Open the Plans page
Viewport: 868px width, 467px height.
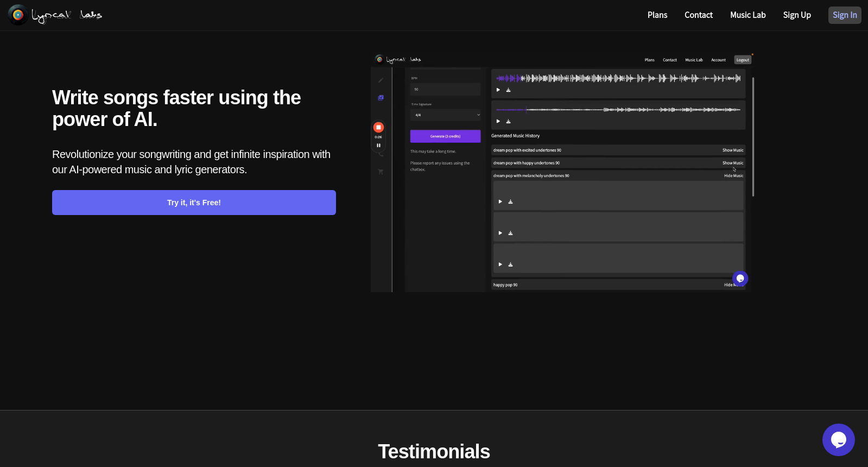(657, 15)
